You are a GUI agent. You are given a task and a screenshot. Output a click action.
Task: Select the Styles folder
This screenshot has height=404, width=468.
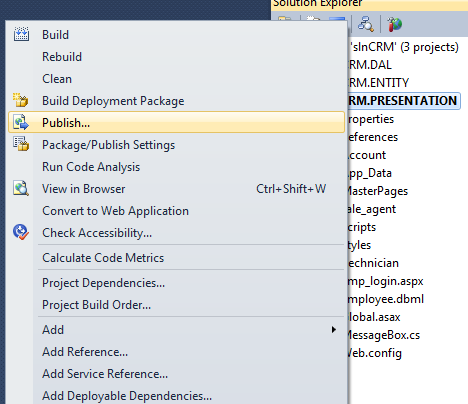pyautogui.click(x=359, y=245)
